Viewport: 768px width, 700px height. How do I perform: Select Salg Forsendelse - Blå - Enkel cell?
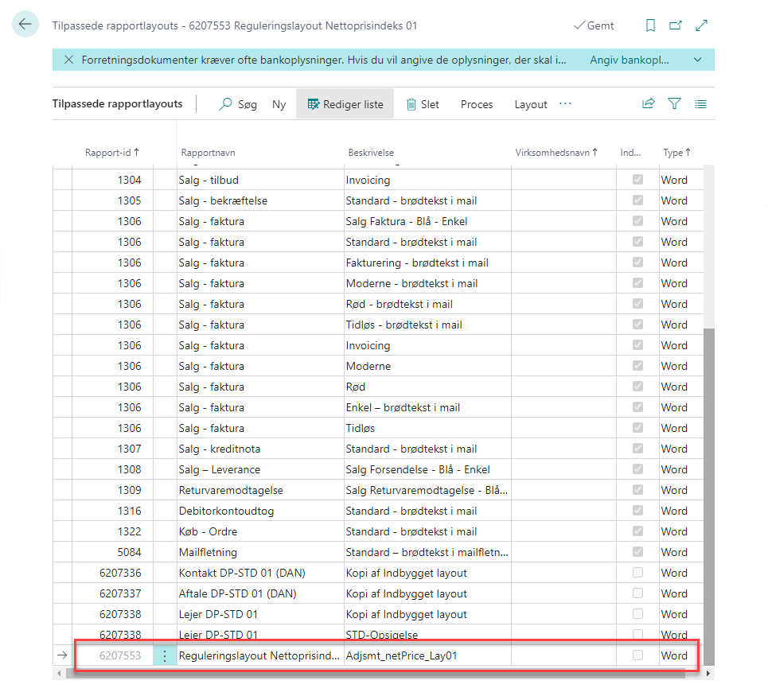[x=427, y=469]
